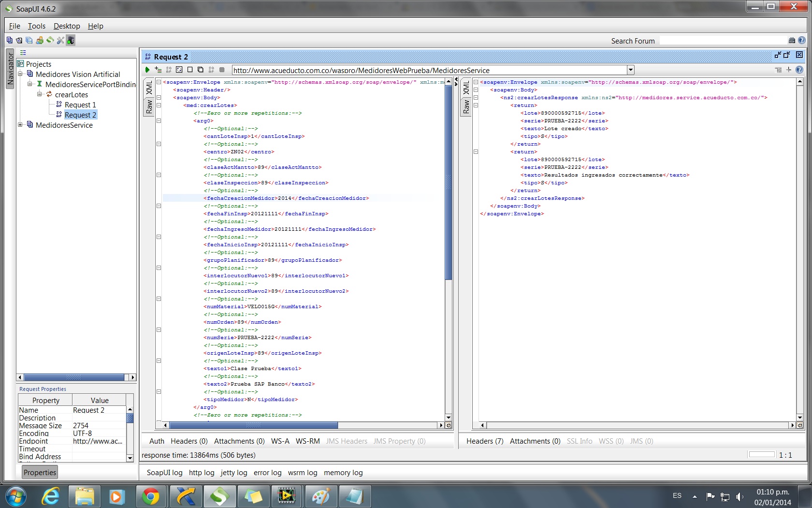Focus the Search Forum input field

724,41
